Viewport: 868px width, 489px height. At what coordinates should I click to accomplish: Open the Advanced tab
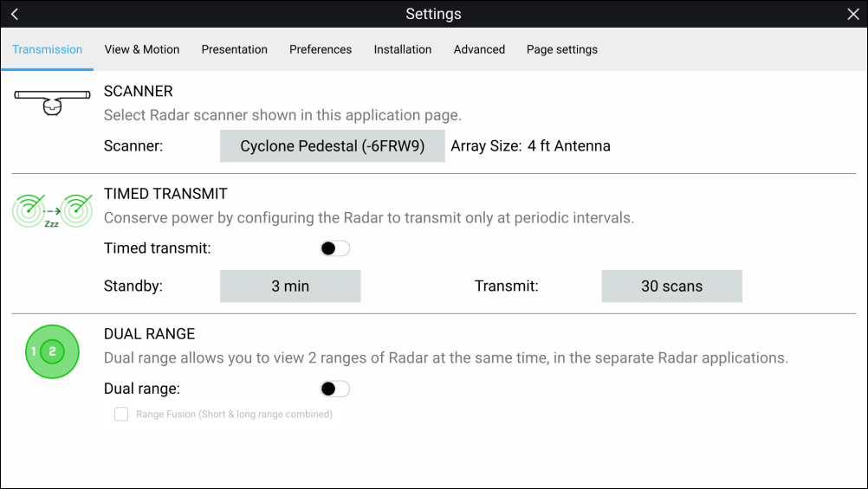[x=479, y=49]
